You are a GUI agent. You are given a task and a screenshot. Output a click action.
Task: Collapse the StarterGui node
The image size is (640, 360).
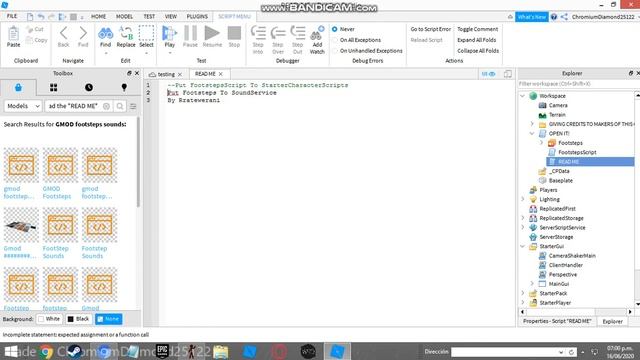[523, 246]
